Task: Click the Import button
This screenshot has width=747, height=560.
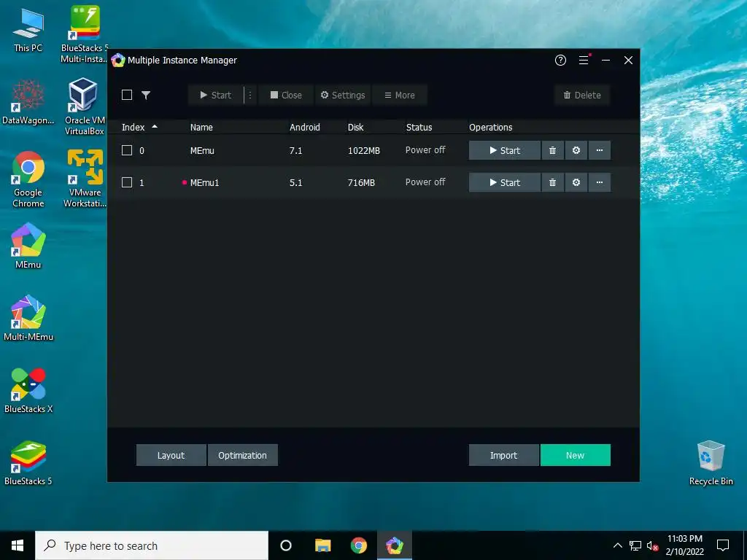Action: pyautogui.click(x=503, y=455)
